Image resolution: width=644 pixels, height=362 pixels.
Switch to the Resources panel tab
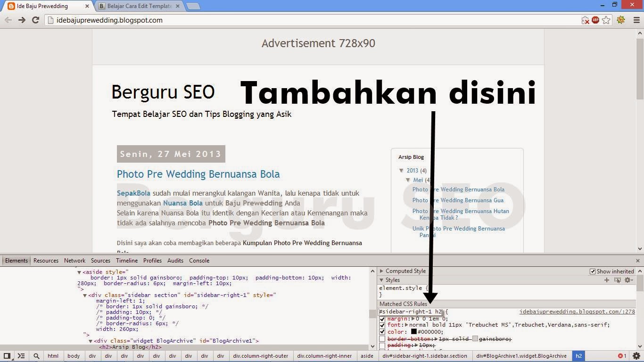tap(46, 261)
